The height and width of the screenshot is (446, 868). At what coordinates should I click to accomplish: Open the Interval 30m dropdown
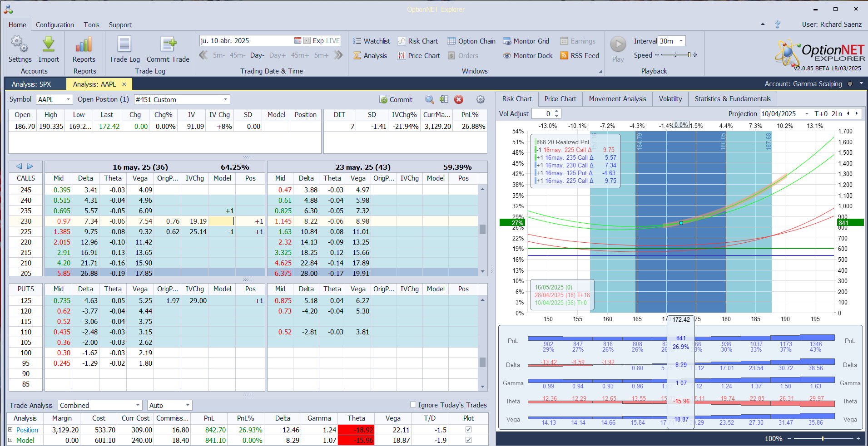[x=681, y=41]
